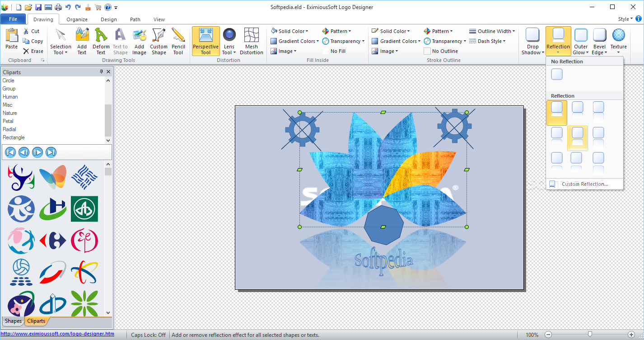644x340 pixels.
Task: Click the Add Image tool
Action: pos(139,41)
